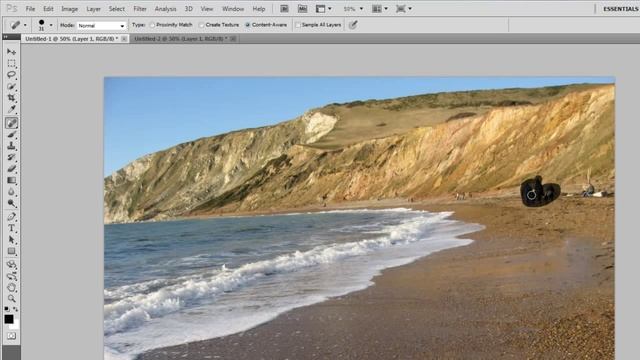This screenshot has width=640, height=360.
Task: Open the tool preset picker arrow
Action: click(x=25, y=25)
